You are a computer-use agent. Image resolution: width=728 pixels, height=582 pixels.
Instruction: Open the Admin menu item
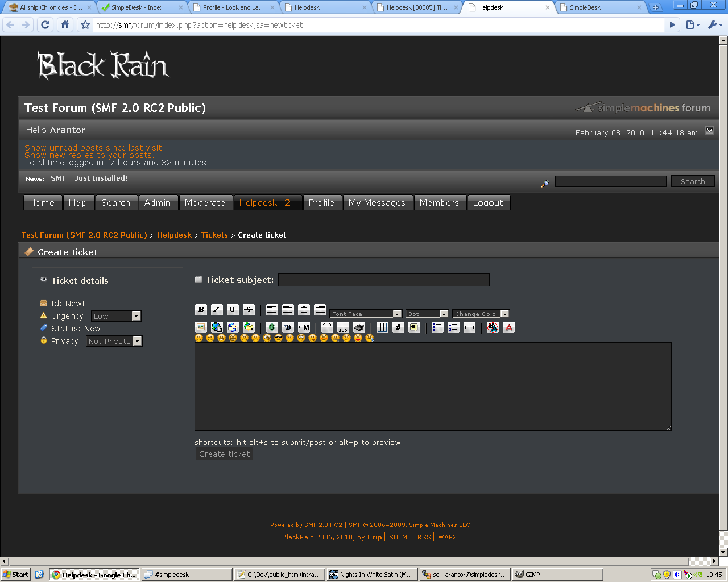pyautogui.click(x=158, y=203)
